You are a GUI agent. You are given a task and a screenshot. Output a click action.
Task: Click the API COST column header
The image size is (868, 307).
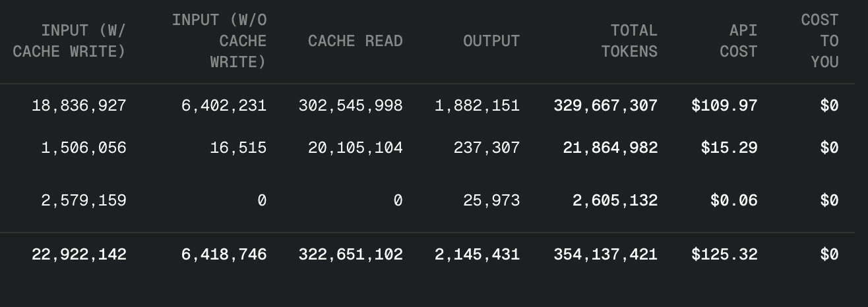click(738, 41)
